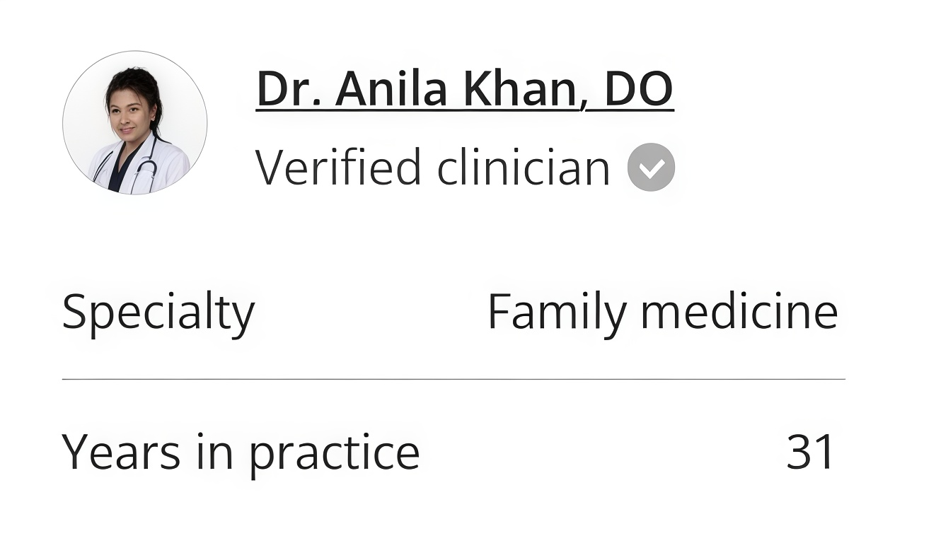Click the word 'Verified' under the name
This screenshot has width=936, height=560.
coord(339,167)
